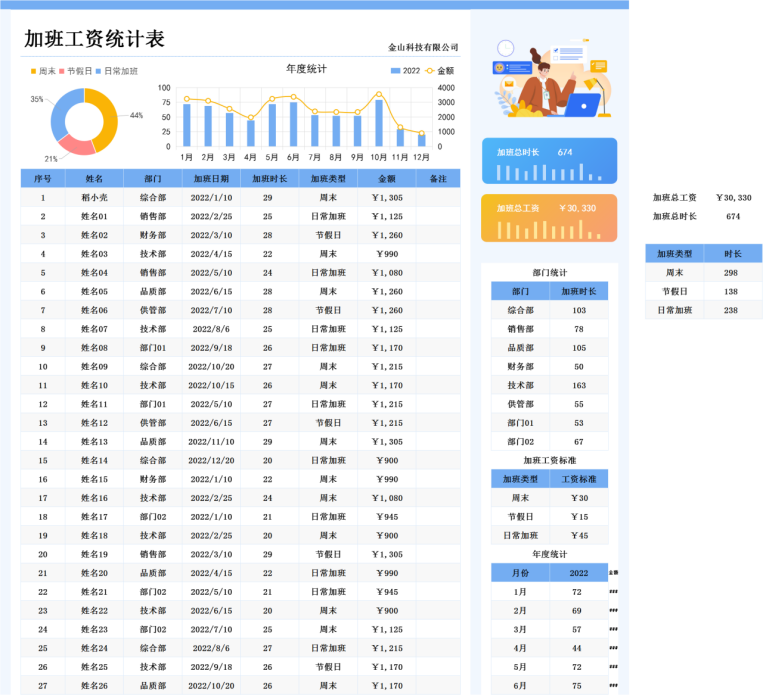
Task: Click the 部门统计 section heading
Action: [549, 272]
